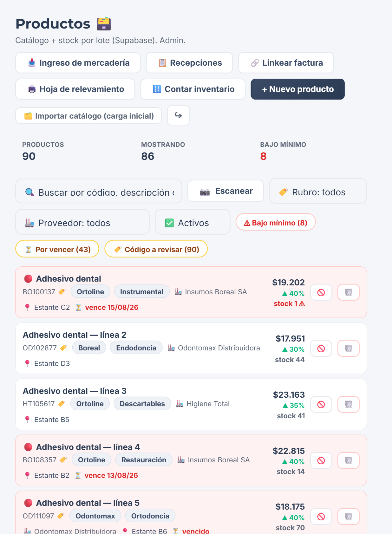Click Linkear factura button
Viewport: 392px width, 534px height.
point(286,63)
